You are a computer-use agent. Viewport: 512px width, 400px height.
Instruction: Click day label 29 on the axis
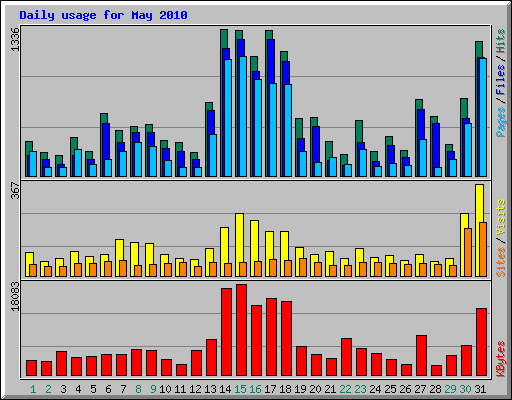click(x=450, y=389)
